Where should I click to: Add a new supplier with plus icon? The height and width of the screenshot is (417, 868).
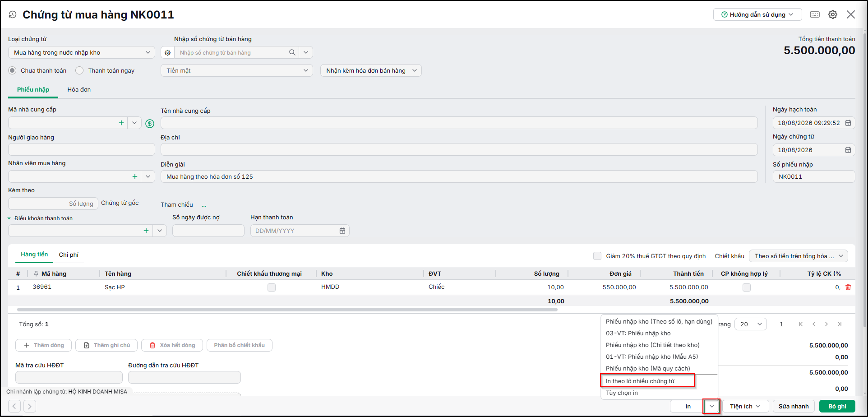(121, 123)
